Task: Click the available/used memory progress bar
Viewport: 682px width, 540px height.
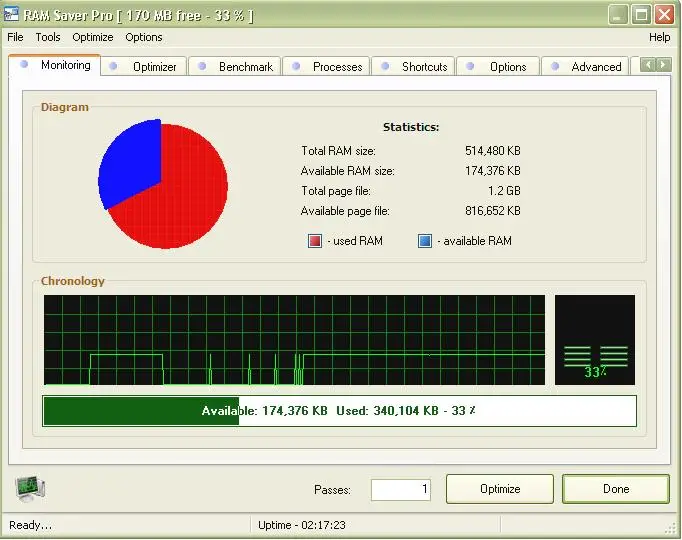Action: 339,411
